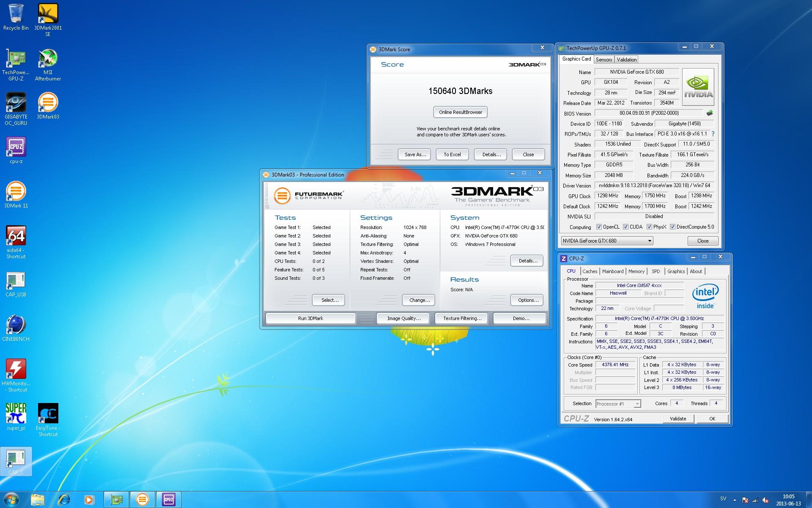
Task: Switch to GPU-Z taskbar button
Action: [116, 500]
